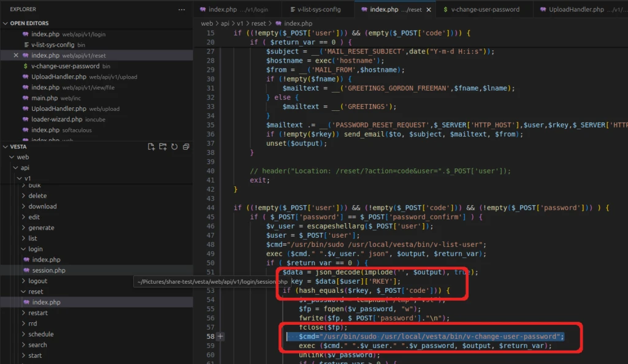Collapse all folders in VESTA explorer

pos(186,147)
